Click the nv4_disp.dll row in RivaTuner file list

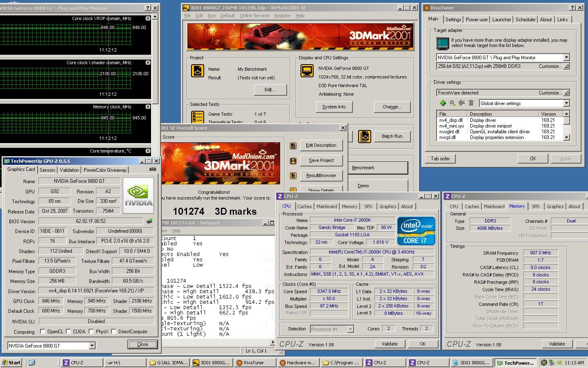pyautogui.click(x=499, y=120)
